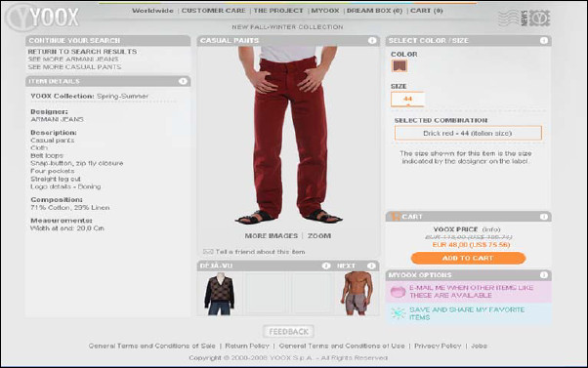588x368 pixels.
Task: Open the sweater thumbnail in Déjà-vu
Action: [x=220, y=294]
